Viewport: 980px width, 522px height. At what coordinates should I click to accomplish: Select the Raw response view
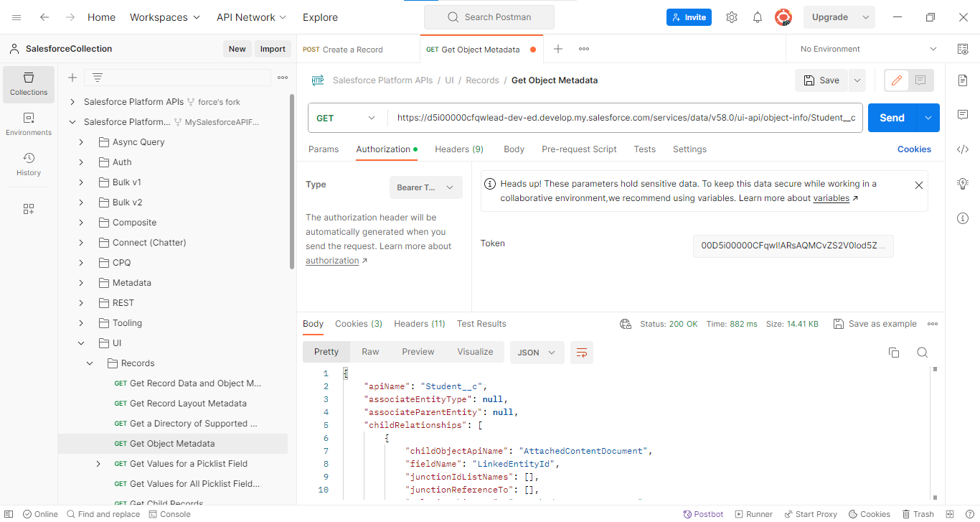pos(370,352)
